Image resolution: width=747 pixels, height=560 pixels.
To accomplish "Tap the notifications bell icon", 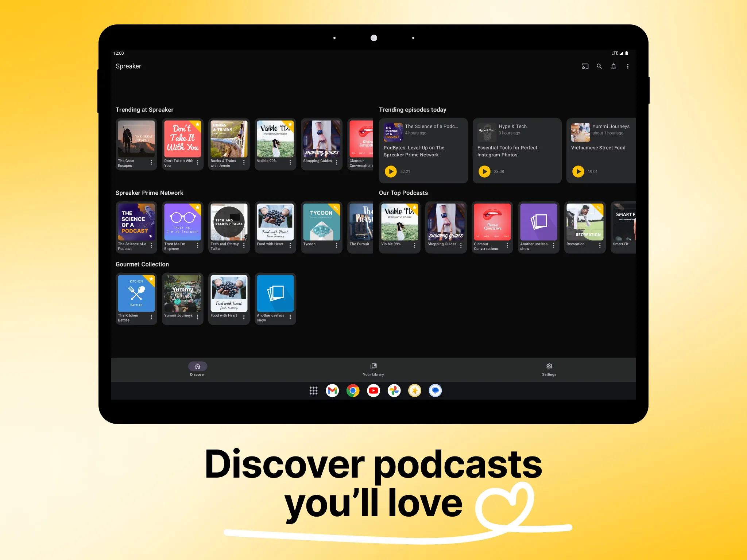I will 614,66.
